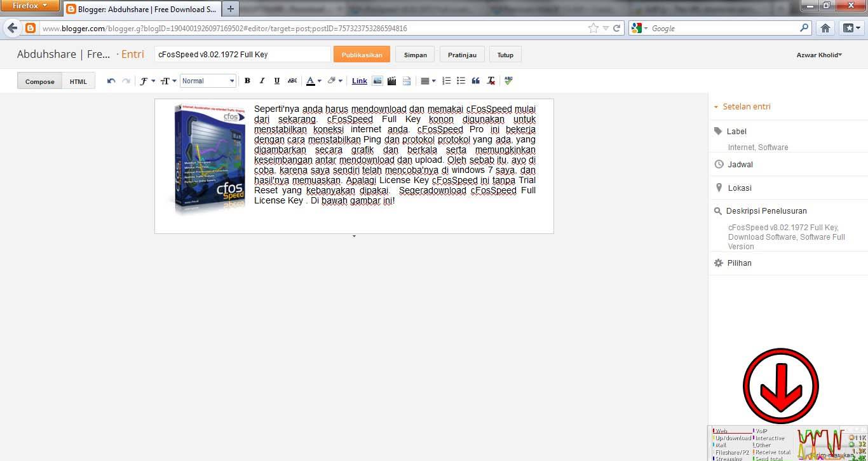Open the bookmarks menu button
Image resolution: width=868 pixels, height=461 pixels.
click(x=851, y=28)
